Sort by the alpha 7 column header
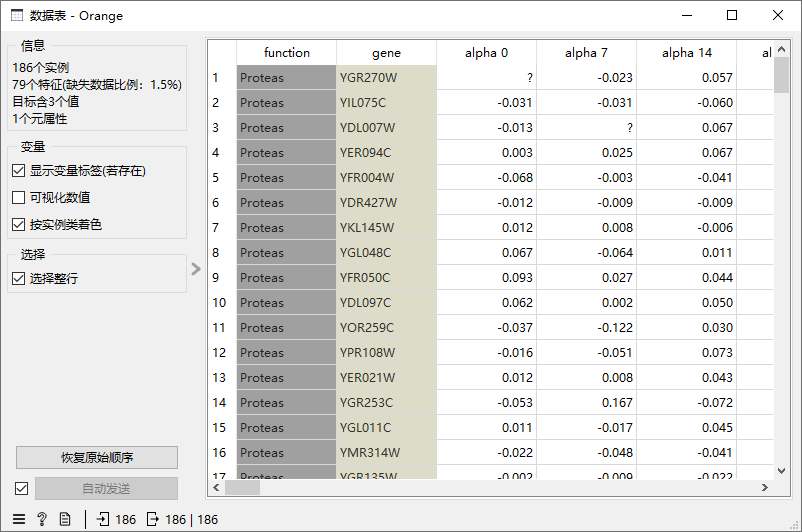Image resolution: width=802 pixels, height=532 pixels. (x=586, y=53)
